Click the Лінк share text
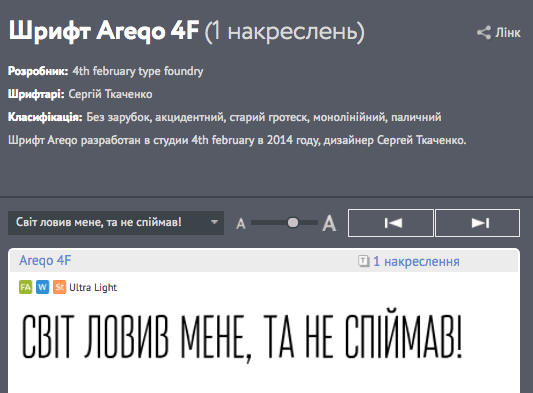Viewport: 533px width, 393px height. 508,33
